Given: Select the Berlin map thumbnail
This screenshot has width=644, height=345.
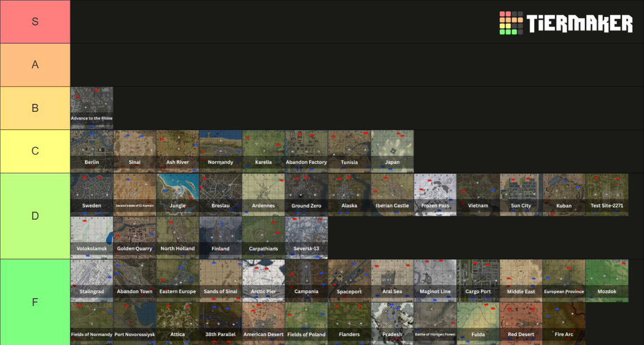Looking at the screenshot, I should (x=92, y=151).
